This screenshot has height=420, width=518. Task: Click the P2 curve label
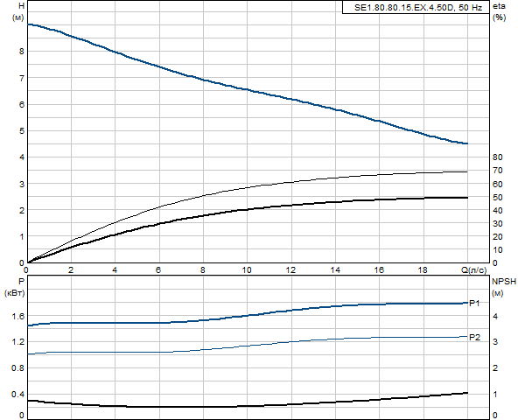pos(474,338)
